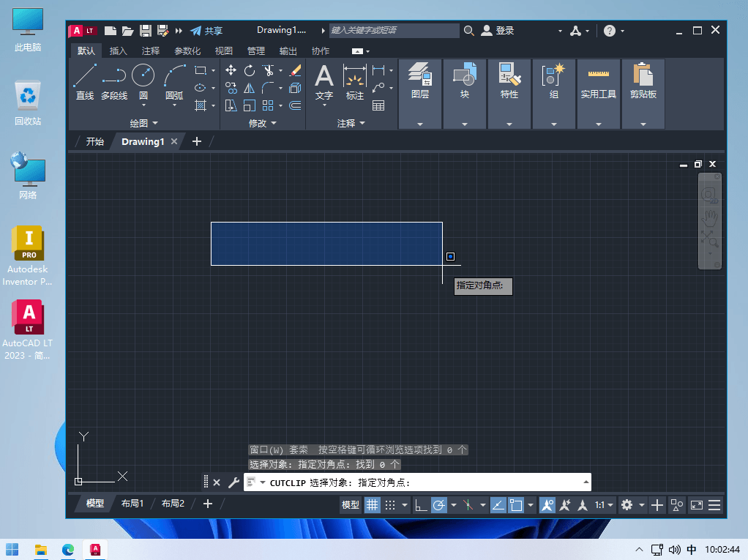Use the Trim scissors tool
Screen dimensions: 748x560
click(269, 70)
